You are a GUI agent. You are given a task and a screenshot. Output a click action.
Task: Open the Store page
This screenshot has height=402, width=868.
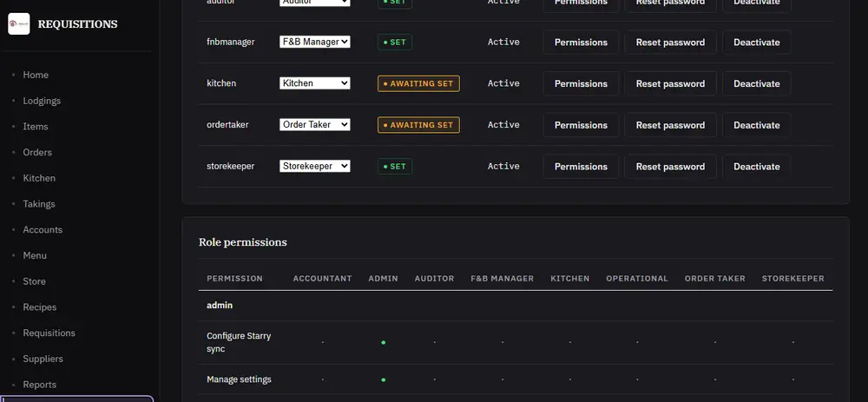pyautogui.click(x=35, y=281)
